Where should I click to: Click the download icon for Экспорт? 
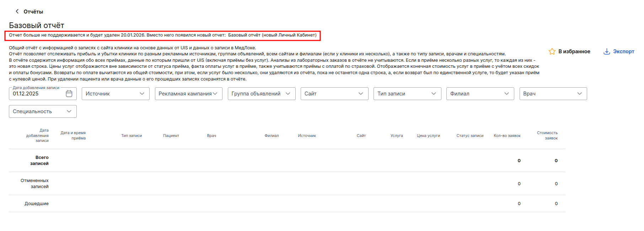pyautogui.click(x=607, y=51)
